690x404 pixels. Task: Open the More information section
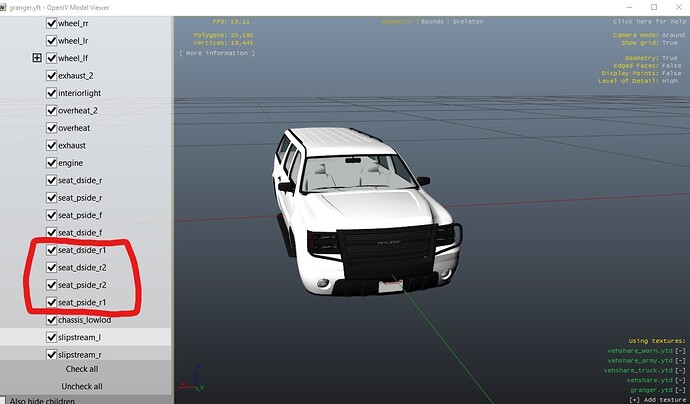[217, 53]
